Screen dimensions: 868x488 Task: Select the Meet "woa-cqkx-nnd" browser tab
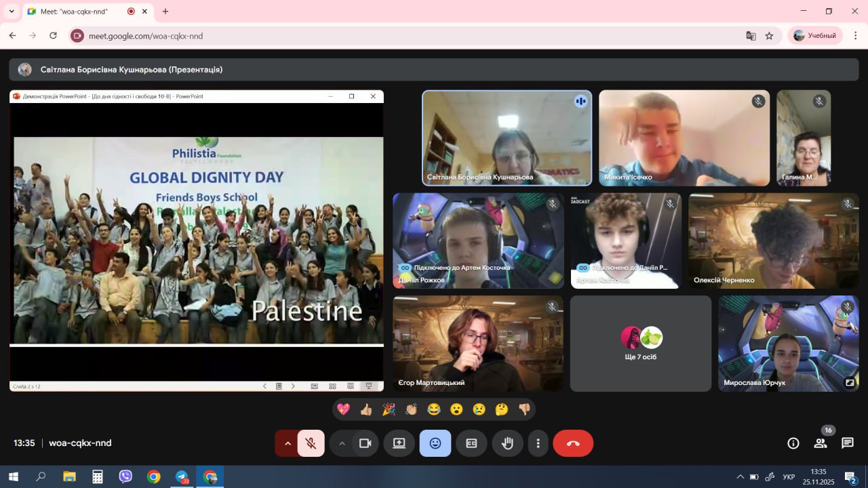pos(73,12)
